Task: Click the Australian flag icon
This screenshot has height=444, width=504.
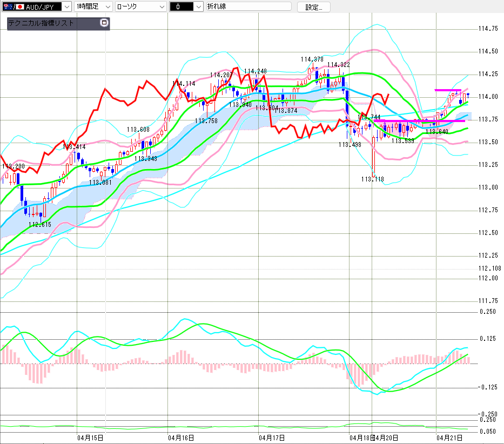Action: tap(8, 7)
